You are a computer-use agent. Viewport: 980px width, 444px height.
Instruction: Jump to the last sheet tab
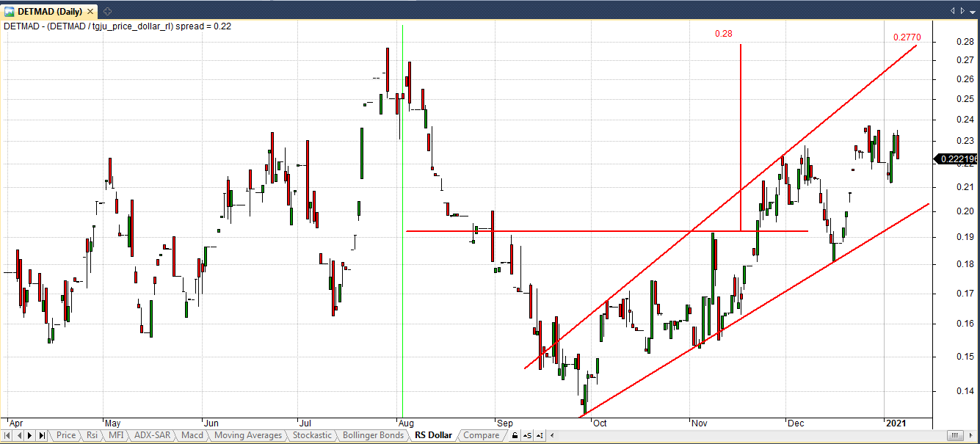click(42, 435)
